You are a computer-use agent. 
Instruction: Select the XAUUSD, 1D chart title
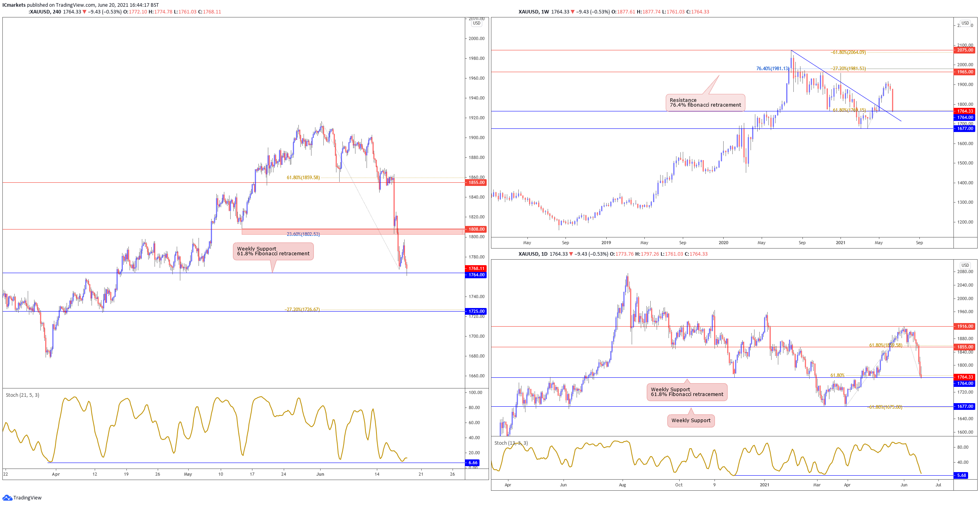533,254
